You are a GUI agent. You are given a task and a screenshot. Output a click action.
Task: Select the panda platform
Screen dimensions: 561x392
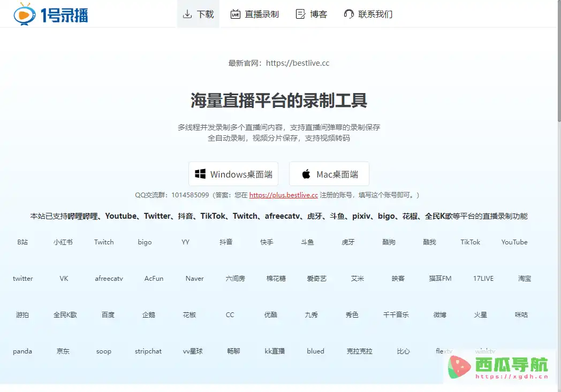click(x=22, y=351)
